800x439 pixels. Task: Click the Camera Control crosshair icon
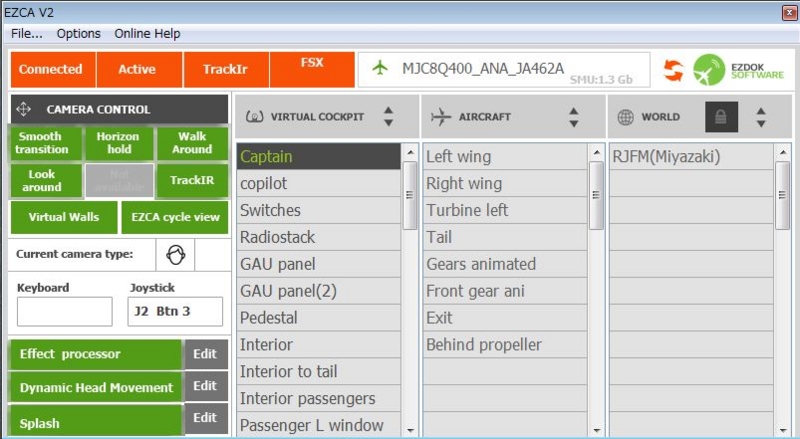(x=23, y=109)
